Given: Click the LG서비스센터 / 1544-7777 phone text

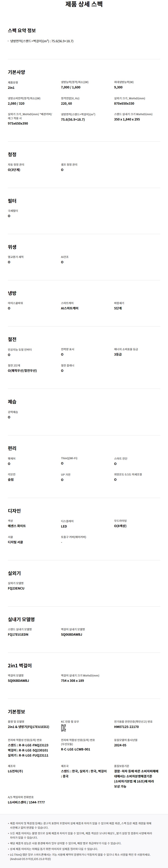Looking at the screenshot, I should pos(26,802).
